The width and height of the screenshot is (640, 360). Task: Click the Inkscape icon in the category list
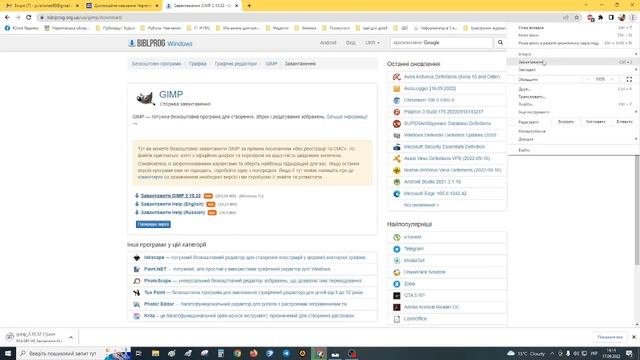(x=137, y=258)
